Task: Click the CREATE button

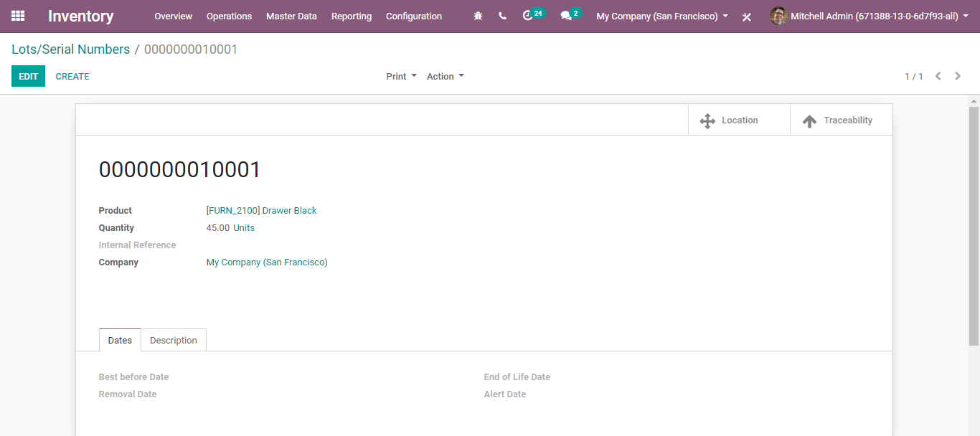Action: 72,76
